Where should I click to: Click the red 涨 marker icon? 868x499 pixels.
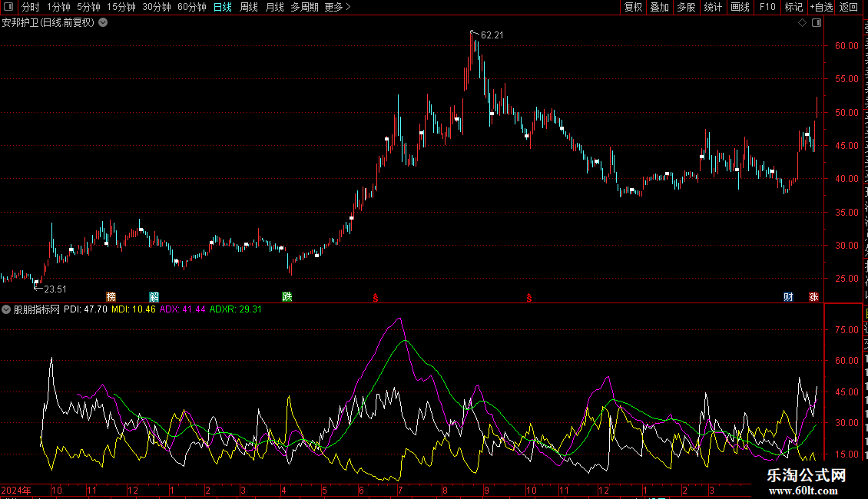pos(813,297)
